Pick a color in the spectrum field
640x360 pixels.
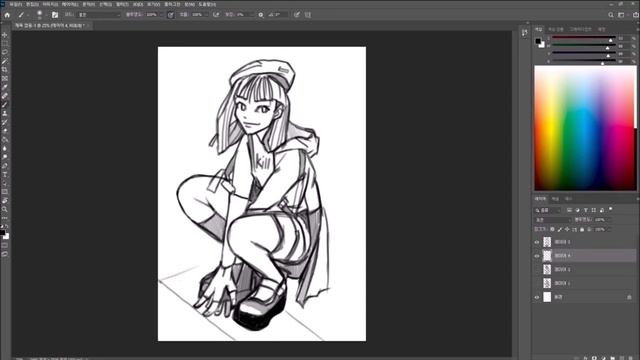pyautogui.click(x=584, y=128)
